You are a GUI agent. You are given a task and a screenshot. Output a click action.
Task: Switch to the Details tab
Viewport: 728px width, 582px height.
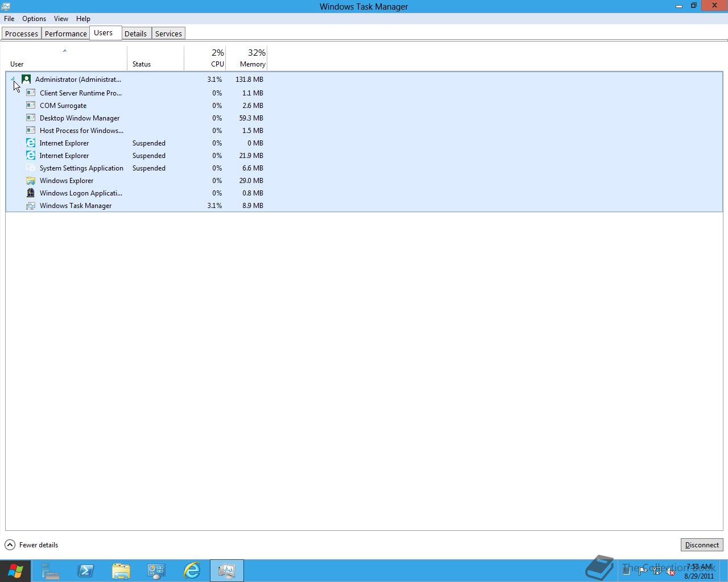coord(135,34)
